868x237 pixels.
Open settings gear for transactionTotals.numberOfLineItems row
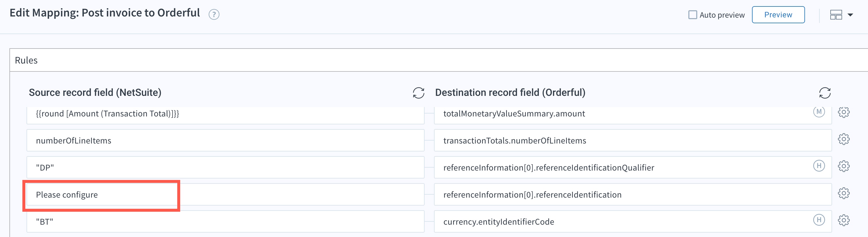click(843, 139)
